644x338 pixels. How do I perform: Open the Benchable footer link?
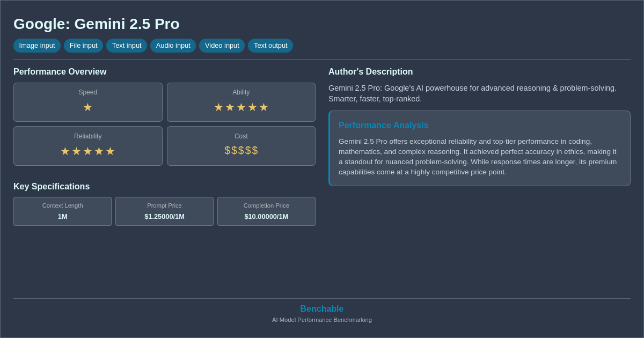point(321,308)
